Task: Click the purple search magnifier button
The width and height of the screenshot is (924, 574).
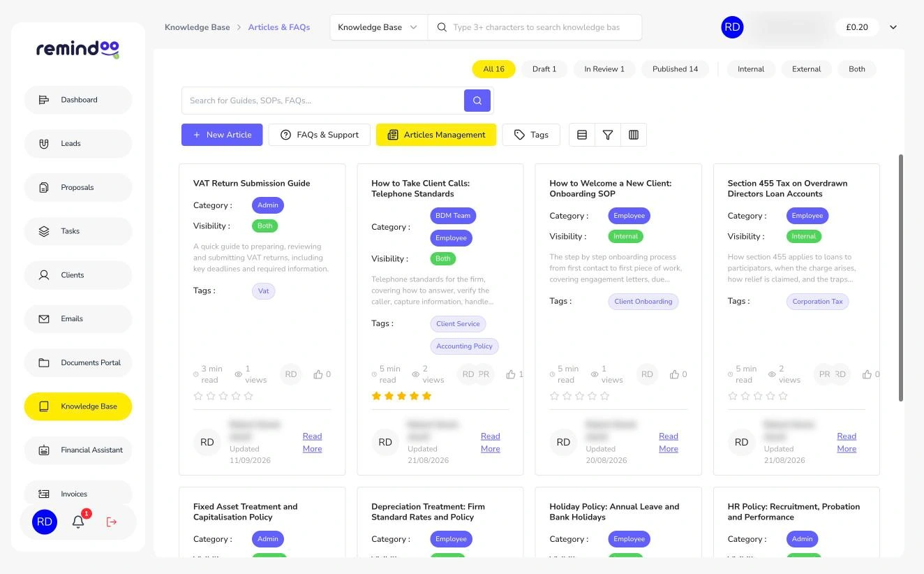Action: point(477,101)
